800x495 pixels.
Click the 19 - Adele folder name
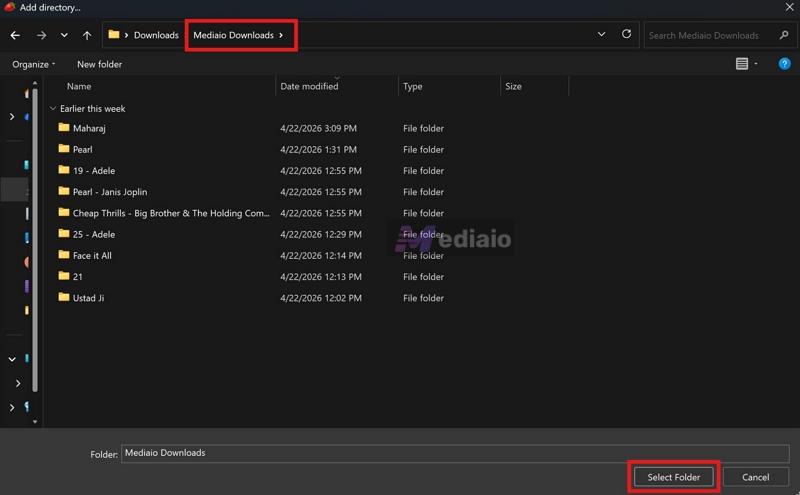pos(94,170)
